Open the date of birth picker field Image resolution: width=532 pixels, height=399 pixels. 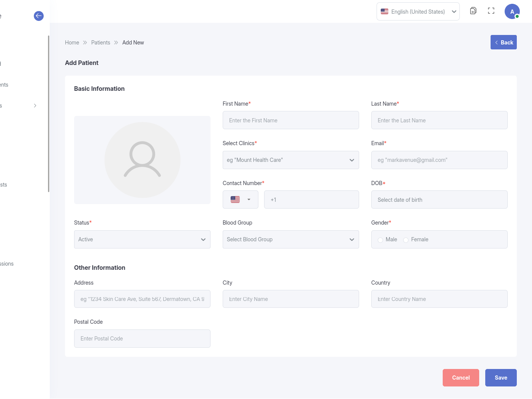pyautogui.click(x=439, y=199)
